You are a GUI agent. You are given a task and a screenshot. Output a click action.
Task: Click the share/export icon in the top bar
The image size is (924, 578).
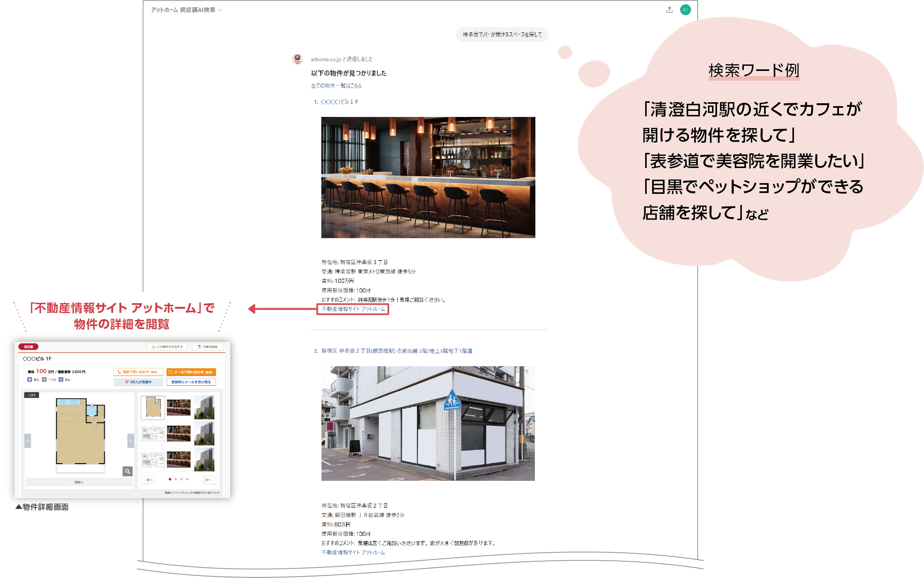click(x=669, y=10)
